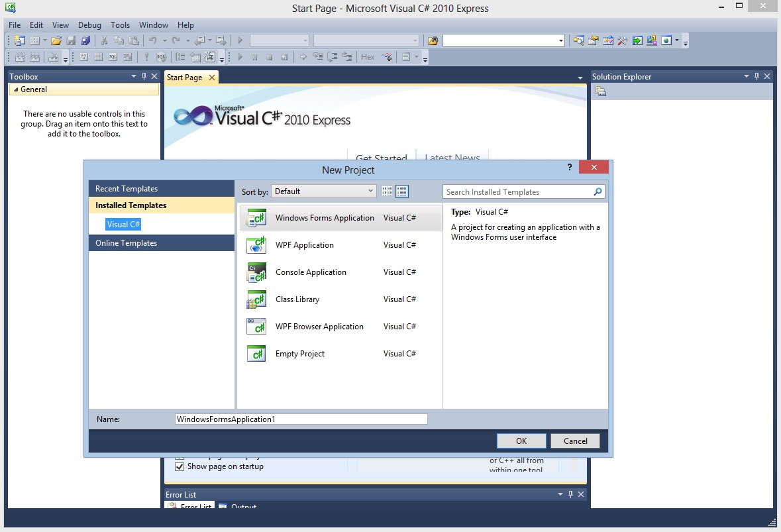This screenshot has width=781, height=532.
Task: Click the Break All pause debug icon
Action: click(254, 57)
